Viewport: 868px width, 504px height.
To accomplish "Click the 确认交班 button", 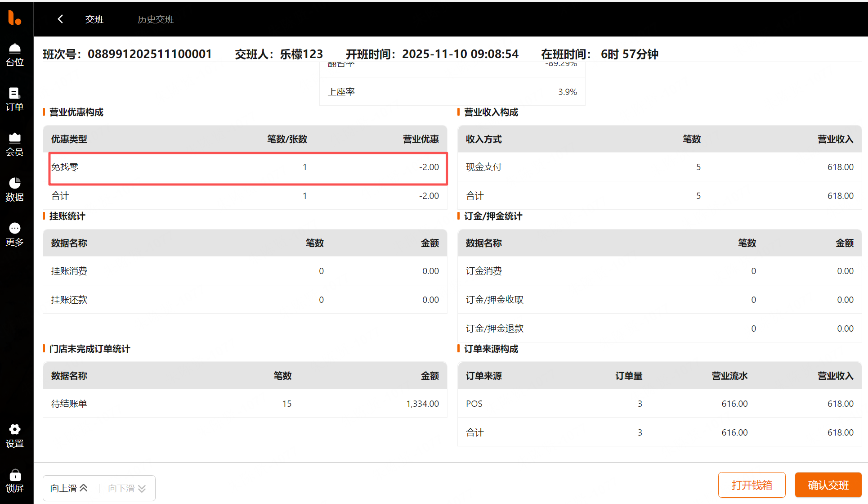I will tap(828, 485).
